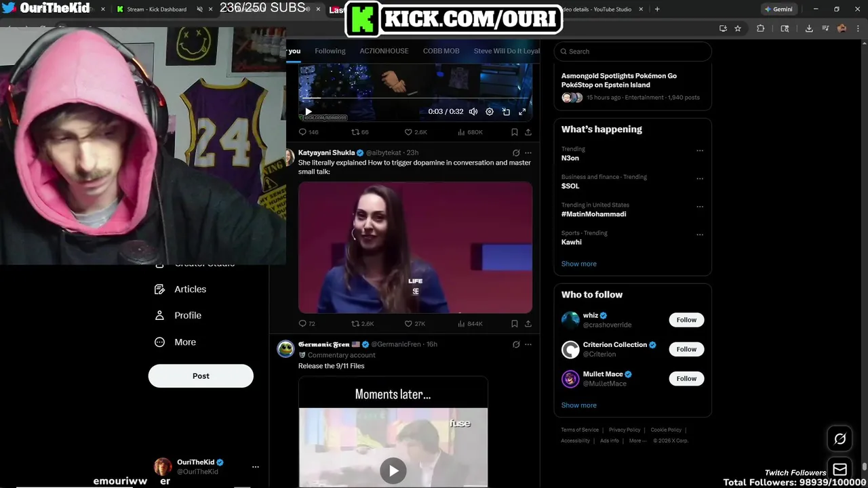Open a new browser tab
Viewport: 868px width, 488px height.
pyautogui.click(x=656, y=9)
